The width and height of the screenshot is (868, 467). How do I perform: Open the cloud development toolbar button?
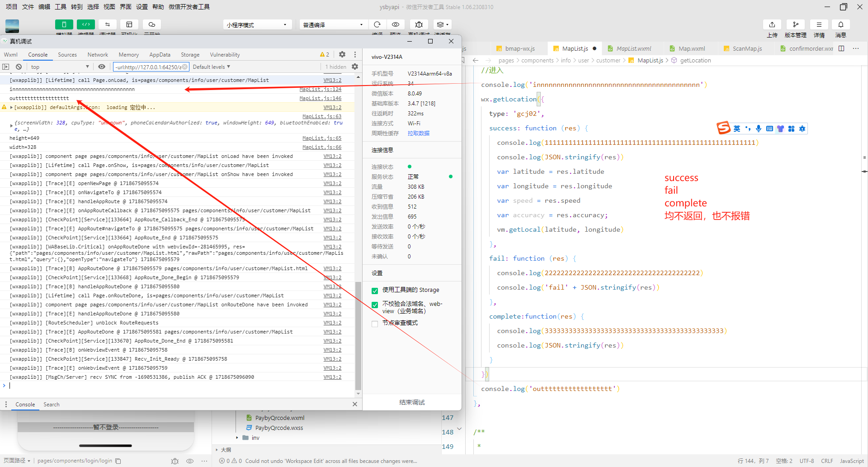[152, 24]
